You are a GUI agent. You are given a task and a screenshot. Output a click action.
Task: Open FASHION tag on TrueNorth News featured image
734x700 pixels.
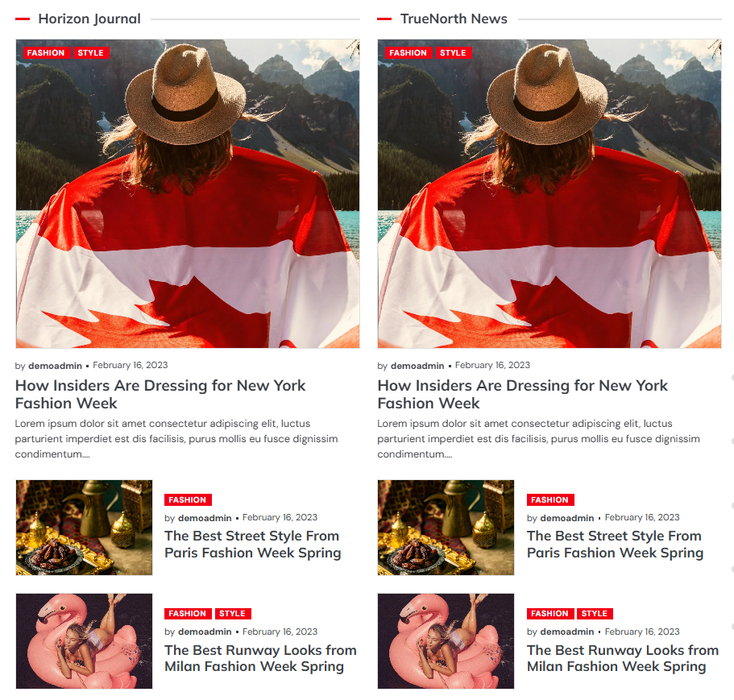pos(408,53)
